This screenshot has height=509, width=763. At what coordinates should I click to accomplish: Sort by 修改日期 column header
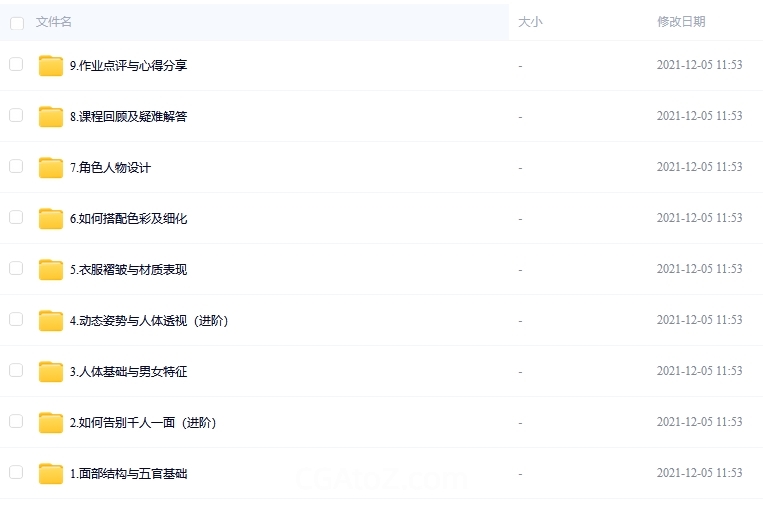pyautogui.click(x=681, y=22)
